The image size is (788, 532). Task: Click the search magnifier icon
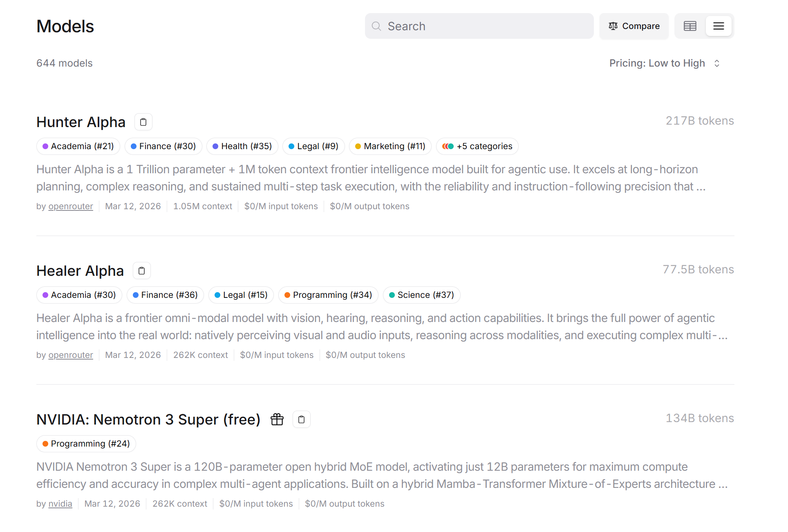[376, 26]
